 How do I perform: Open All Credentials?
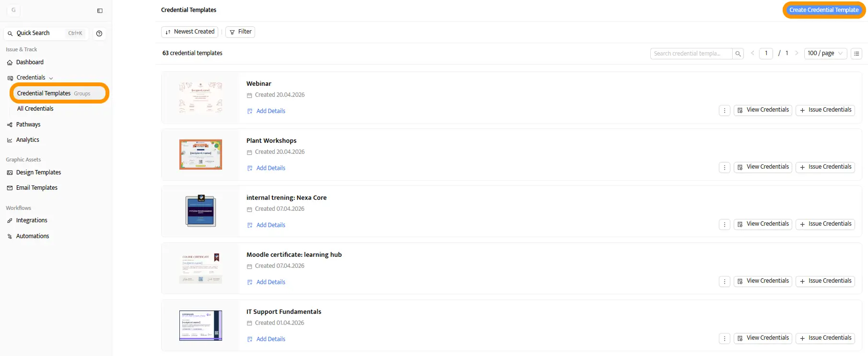click(35, 109)
